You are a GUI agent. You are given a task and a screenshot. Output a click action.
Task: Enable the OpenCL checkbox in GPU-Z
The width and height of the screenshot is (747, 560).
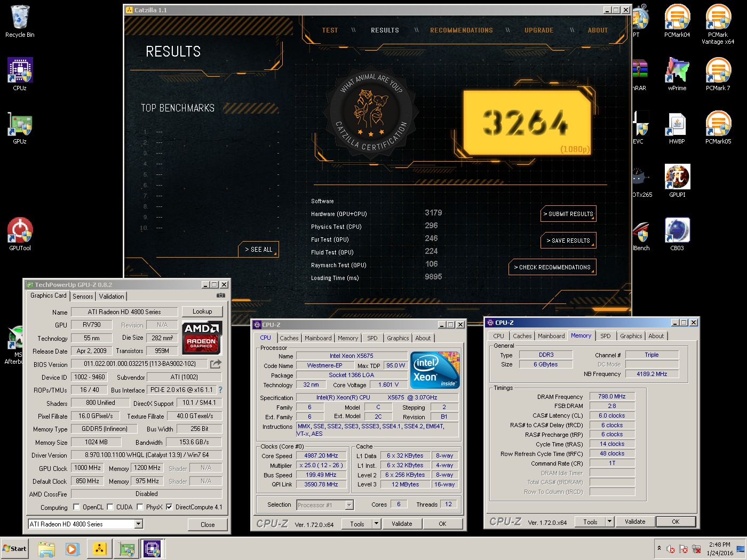pos(76,507)
